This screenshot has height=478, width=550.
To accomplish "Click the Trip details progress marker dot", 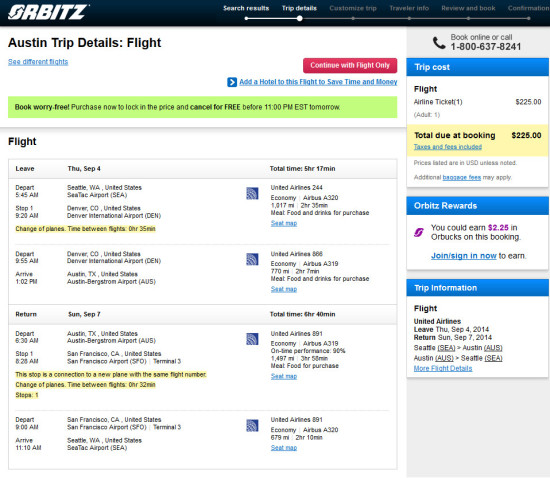I will 300,19.
